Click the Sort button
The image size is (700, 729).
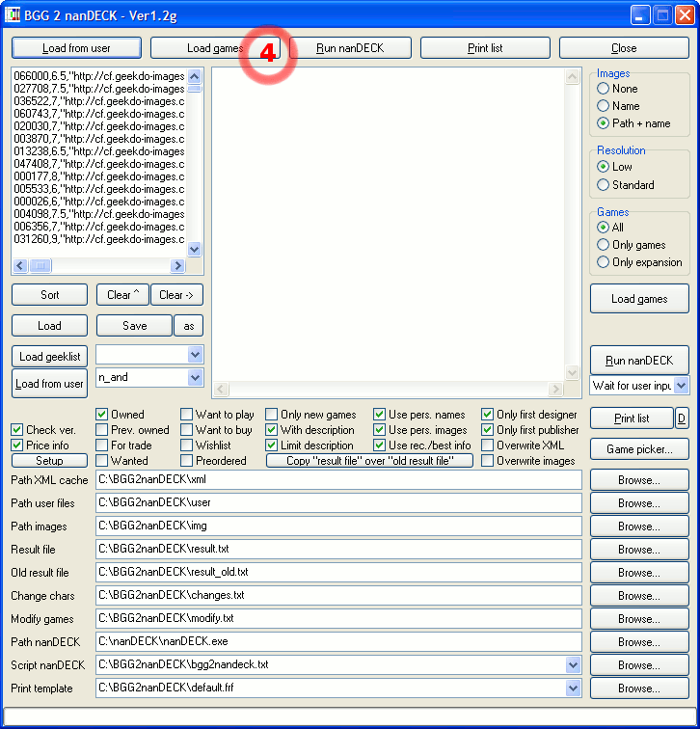[x=50, y=295]
